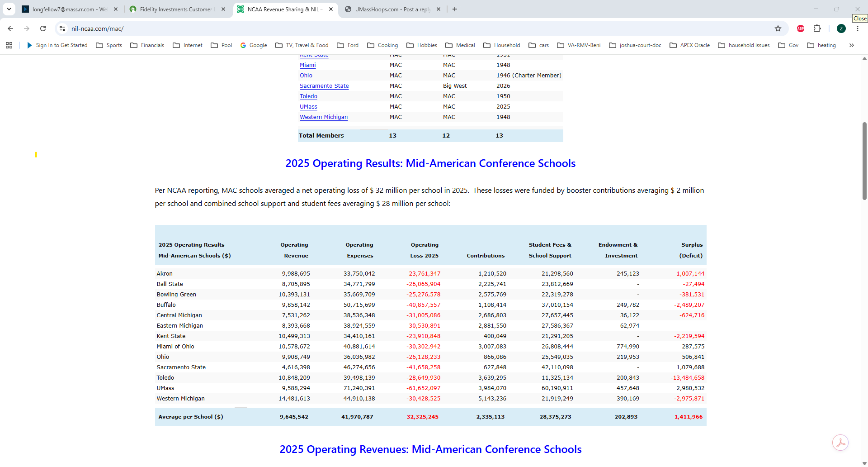Follow the Western Michigan link
The image size is (868, 467).
click(x=324, y=117)
